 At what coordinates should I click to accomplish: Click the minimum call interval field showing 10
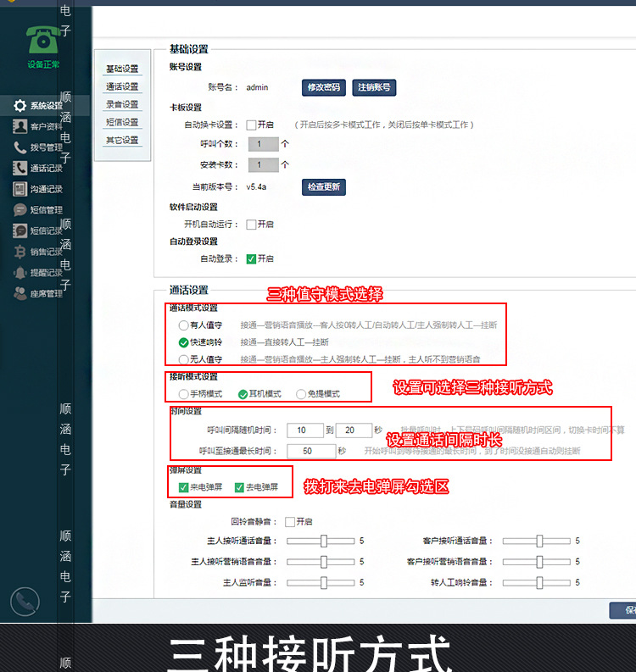coord(305,430)
